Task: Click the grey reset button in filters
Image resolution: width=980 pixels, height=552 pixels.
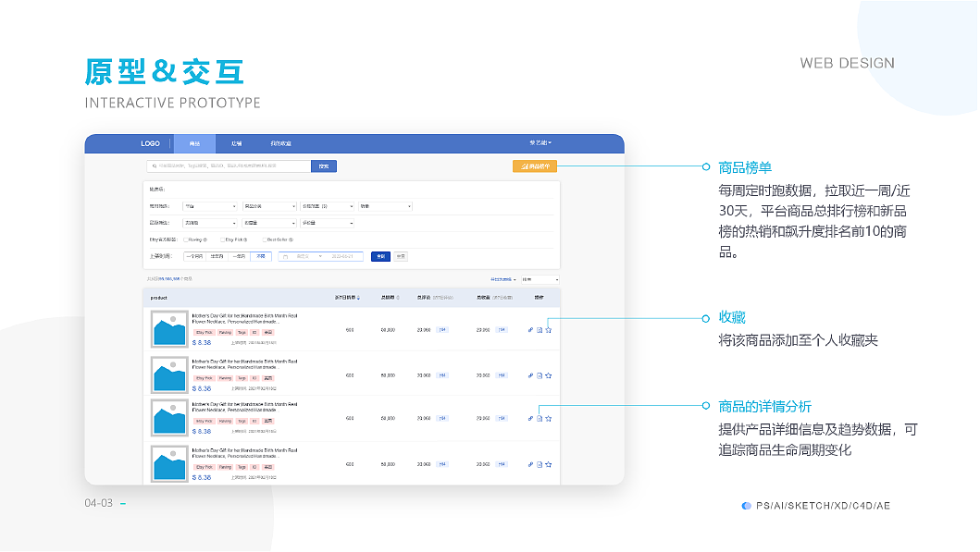Action: [401, 257]
